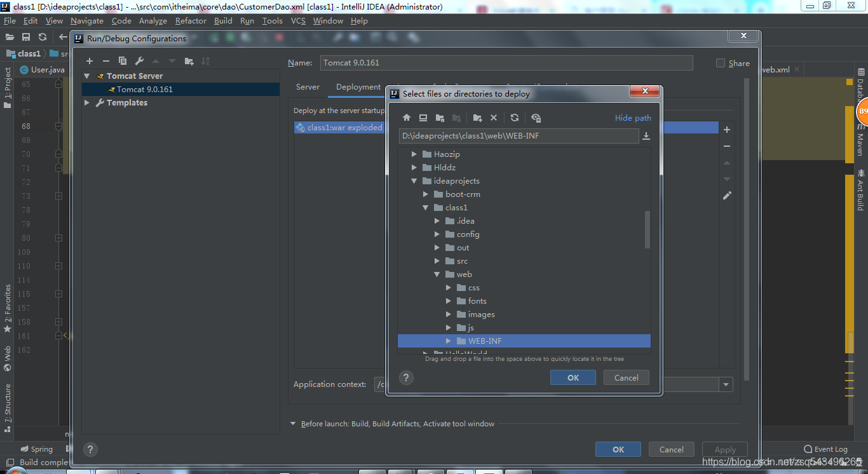
Task: Click Hide path link
Action: 633,118
